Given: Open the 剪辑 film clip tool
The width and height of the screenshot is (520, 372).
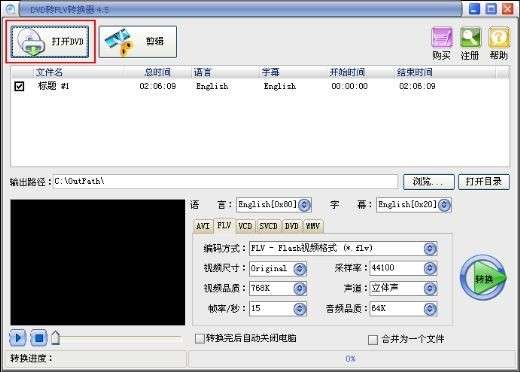Looking at the screenshot, I should (x=138, y=42).
